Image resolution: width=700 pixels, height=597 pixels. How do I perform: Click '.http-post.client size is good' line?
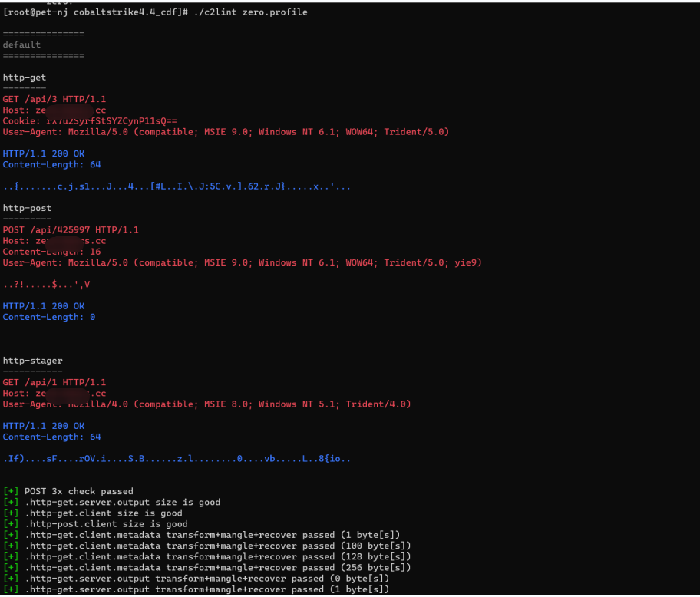[x=106, y=524]
